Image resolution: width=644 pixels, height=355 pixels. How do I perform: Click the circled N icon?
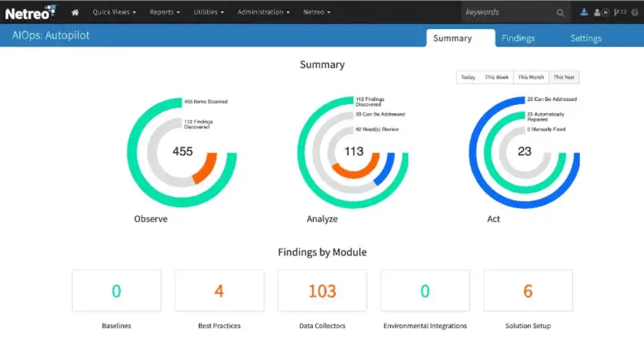pos(605,12)
